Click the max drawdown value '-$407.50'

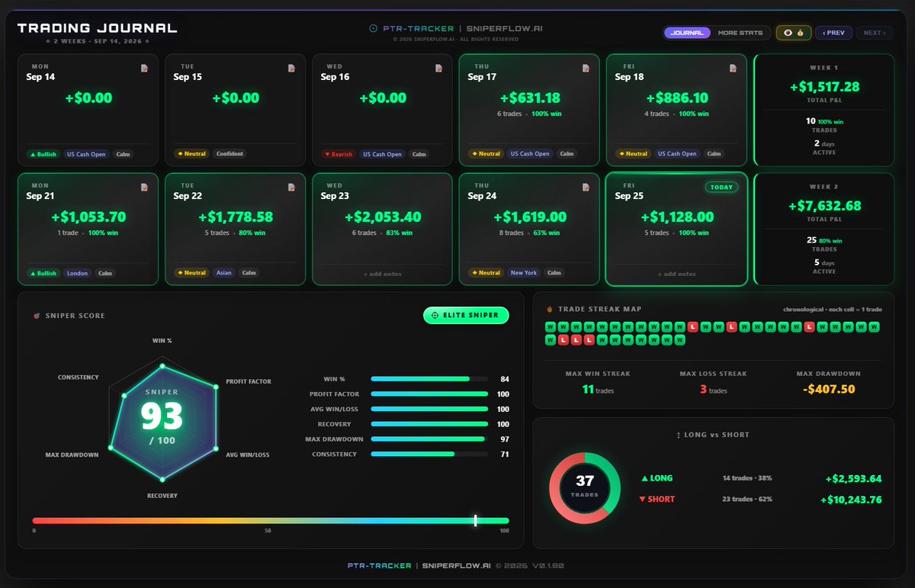point(829,389)
